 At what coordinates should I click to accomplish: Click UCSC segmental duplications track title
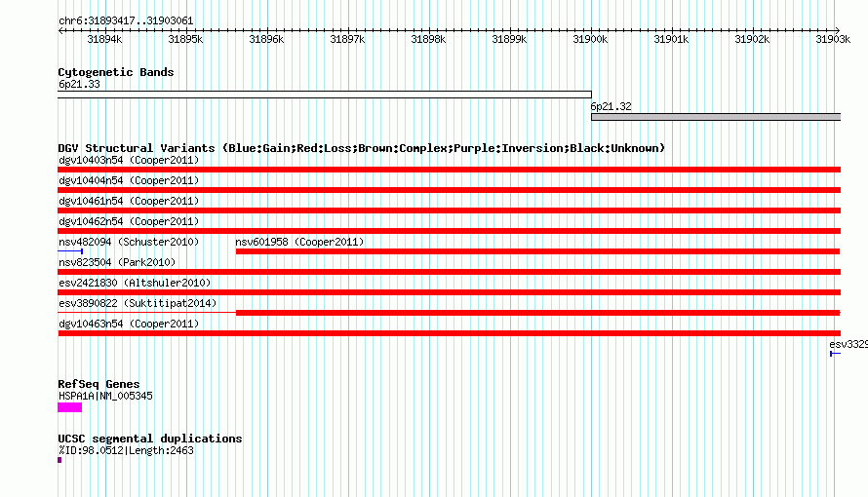point(150,439)
